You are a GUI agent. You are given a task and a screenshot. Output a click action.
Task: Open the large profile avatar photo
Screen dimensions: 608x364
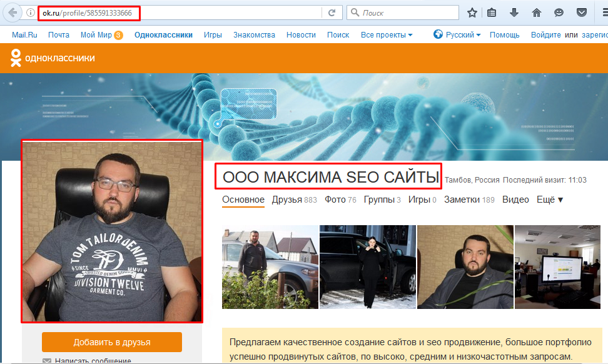click(x=112, y=231)
